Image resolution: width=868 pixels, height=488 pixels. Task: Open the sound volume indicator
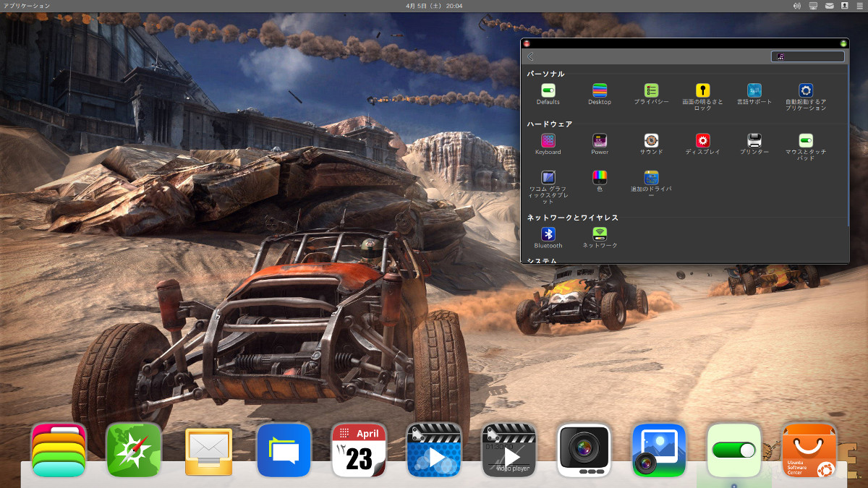click(x=797, y=6)
